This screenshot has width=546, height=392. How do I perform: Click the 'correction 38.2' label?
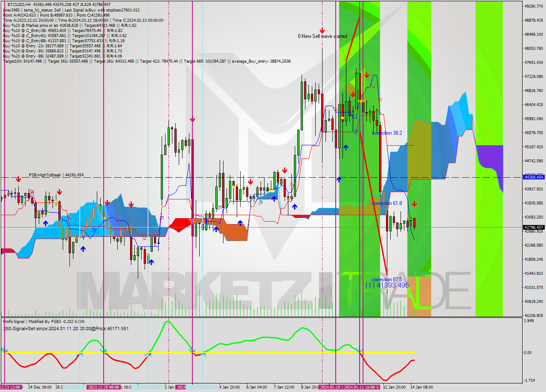coord(386,133)
